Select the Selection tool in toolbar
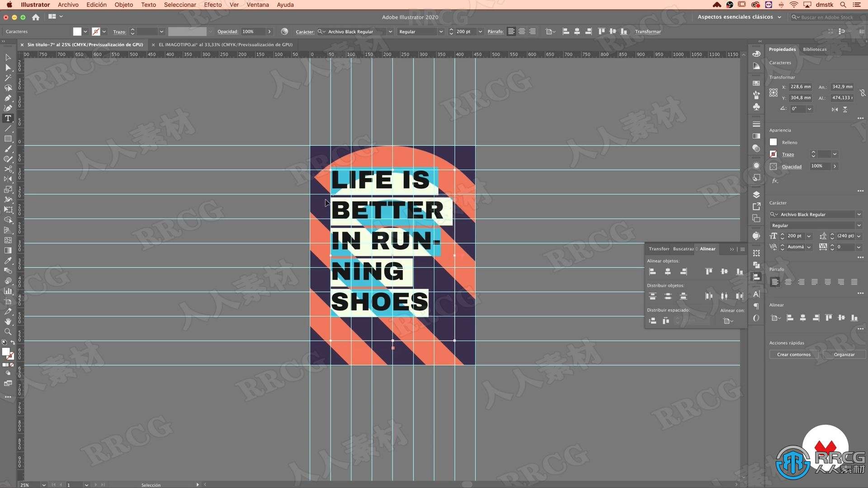The width and height of the screenshot is (868, 488). point(8,57)
